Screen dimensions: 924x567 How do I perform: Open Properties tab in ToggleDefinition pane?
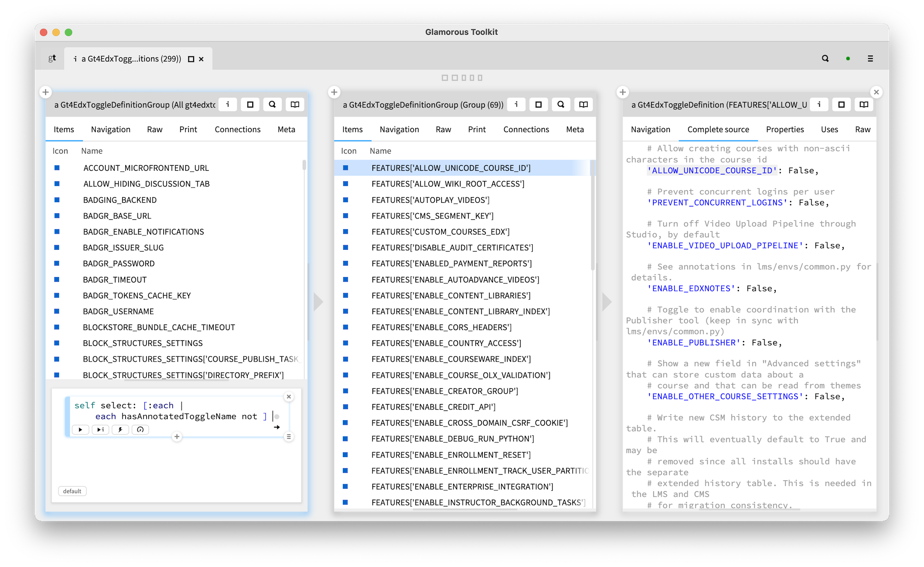(785, 129)
